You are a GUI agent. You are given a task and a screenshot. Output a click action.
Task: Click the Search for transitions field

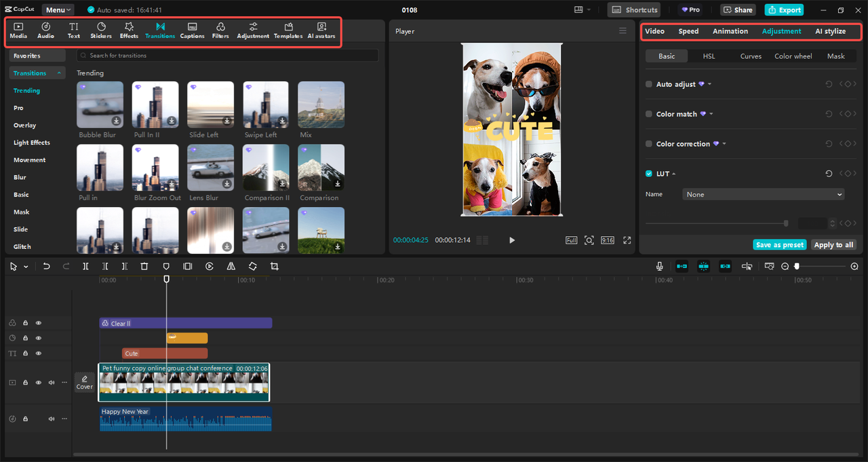(x=227, y=56)
